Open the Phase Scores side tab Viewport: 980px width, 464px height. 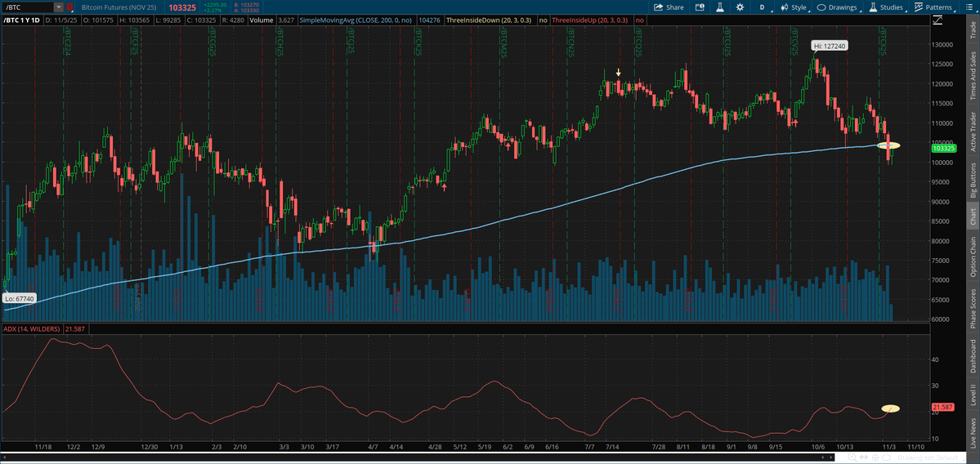[973, 308]
